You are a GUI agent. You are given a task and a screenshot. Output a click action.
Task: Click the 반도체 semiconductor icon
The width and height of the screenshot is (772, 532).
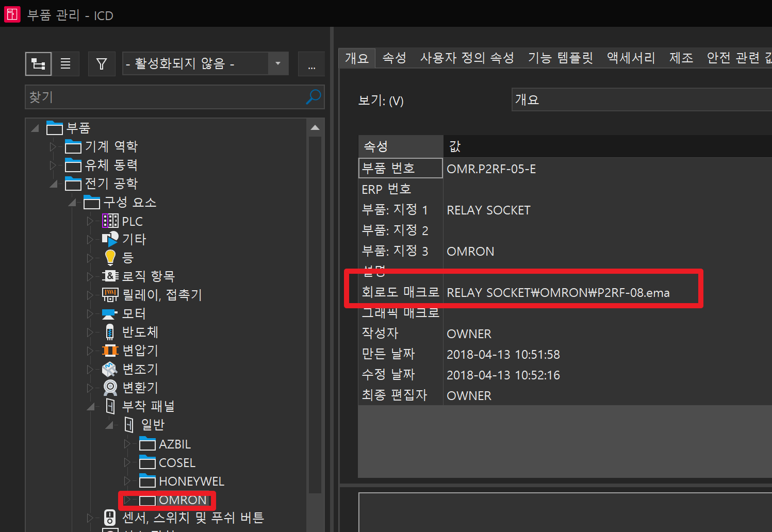(110, 331)
